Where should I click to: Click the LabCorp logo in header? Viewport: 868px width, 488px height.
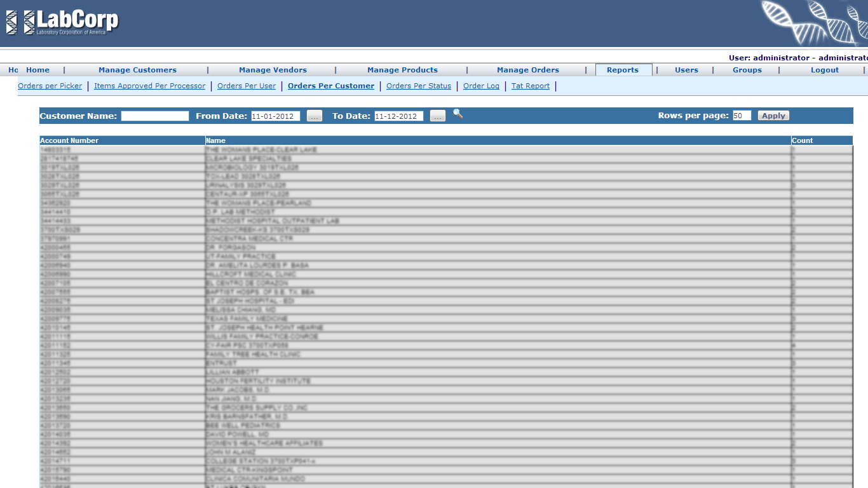pos(62,23)
